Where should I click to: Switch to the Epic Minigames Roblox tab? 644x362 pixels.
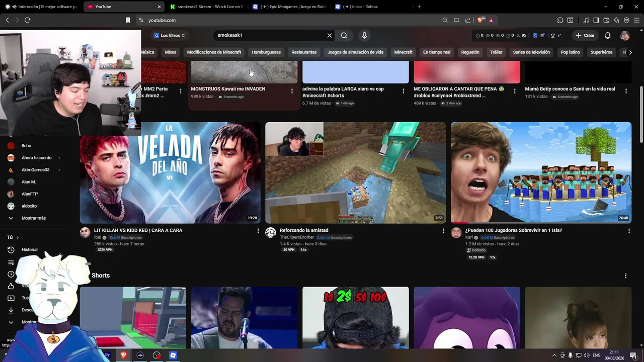[x=288, y=7]
